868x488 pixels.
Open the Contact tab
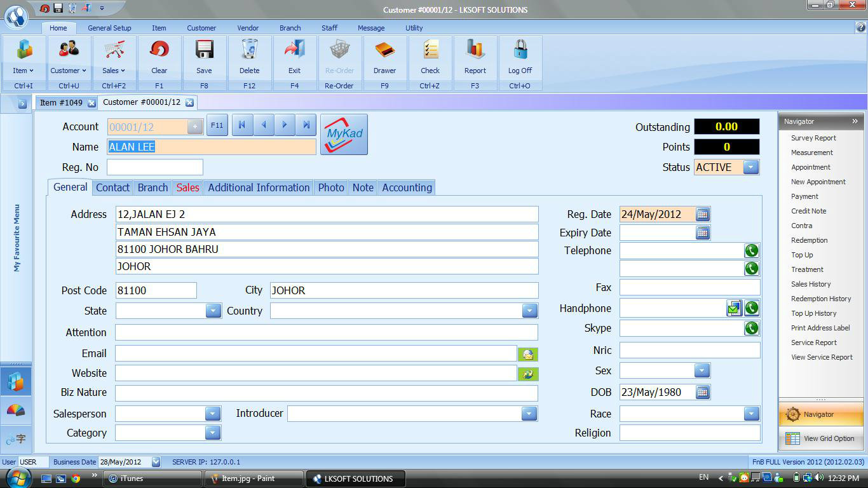click(x=113, y=187)
